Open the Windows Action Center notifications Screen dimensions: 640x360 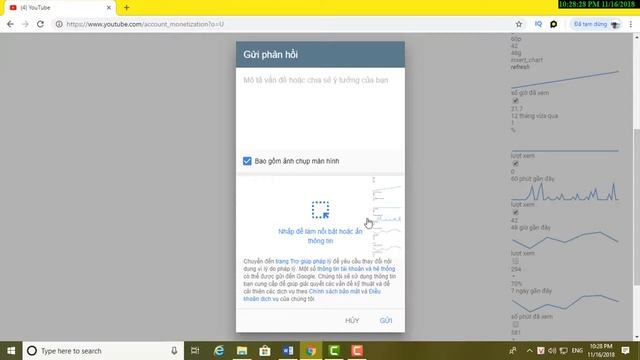pos(626,351)
